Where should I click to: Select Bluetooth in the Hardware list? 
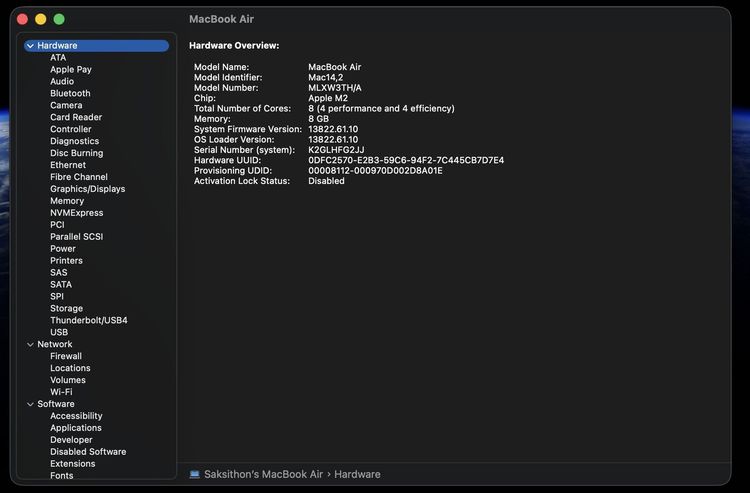(x=70, y=93)
